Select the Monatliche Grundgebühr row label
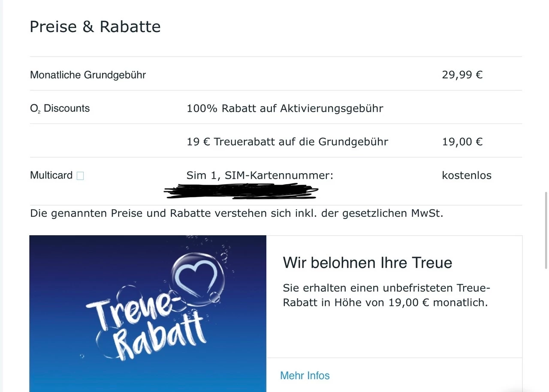 (88, 75)
